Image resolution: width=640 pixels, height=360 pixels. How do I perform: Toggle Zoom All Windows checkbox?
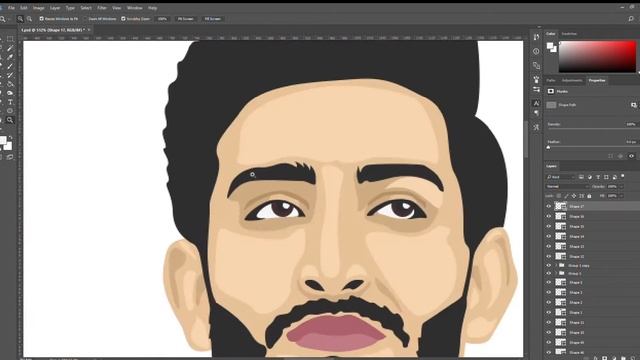(x=85, y=19)
